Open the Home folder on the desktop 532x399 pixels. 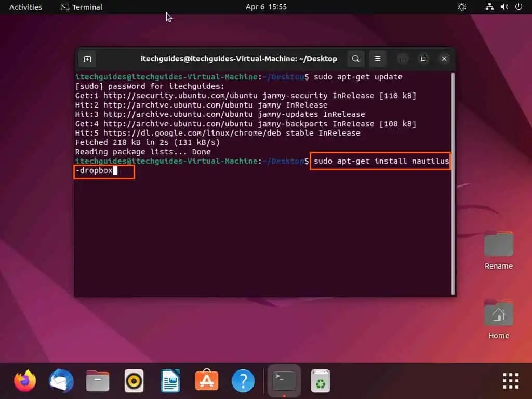click(x=498, y=314)
